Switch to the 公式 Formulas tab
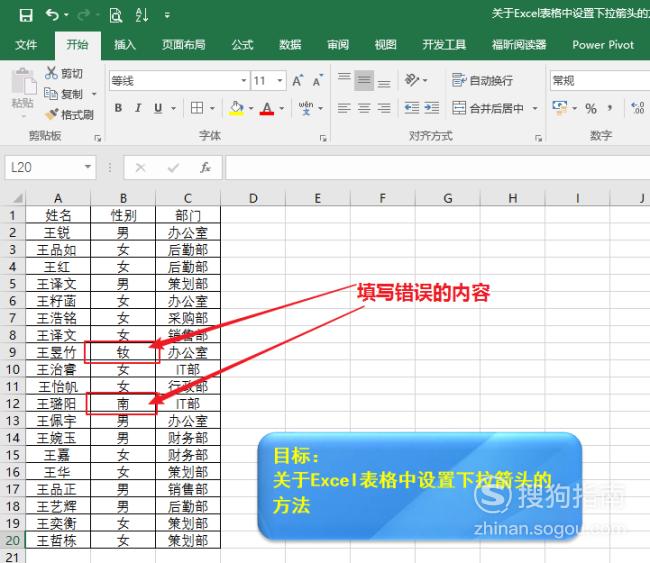 (x=243, y=45)
